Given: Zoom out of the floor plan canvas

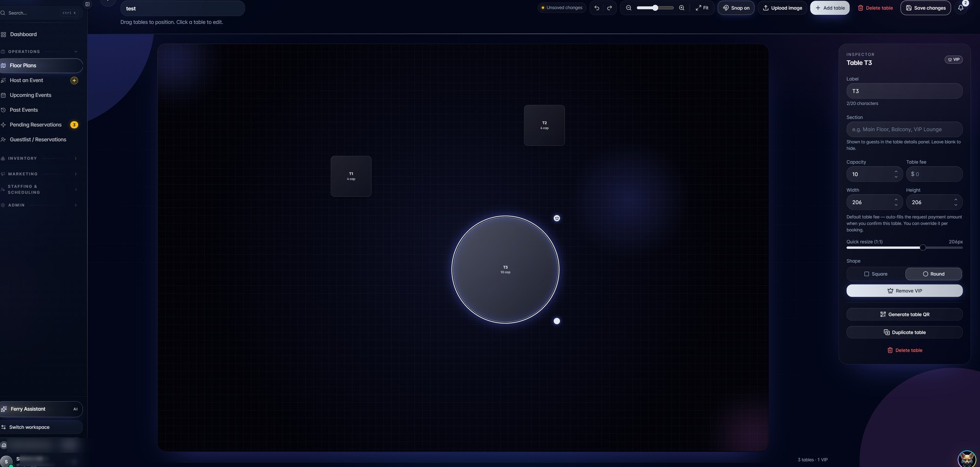Looking at the screenshot, I should [629, 8].
